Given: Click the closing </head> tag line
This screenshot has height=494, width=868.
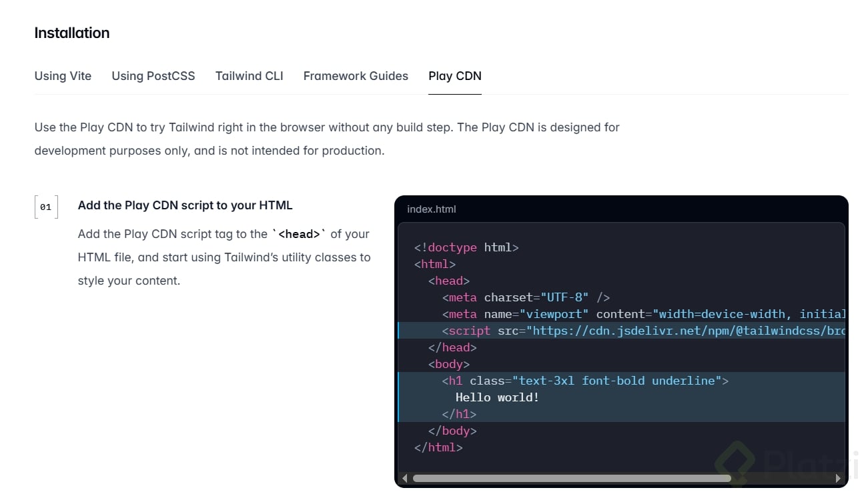Looking at the screenshot, I should point(452,347).
